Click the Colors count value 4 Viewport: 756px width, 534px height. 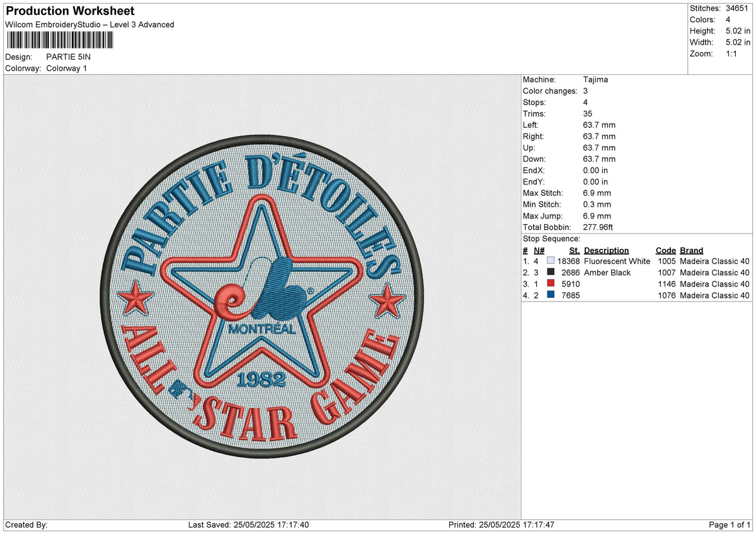(x=728, y=20)
